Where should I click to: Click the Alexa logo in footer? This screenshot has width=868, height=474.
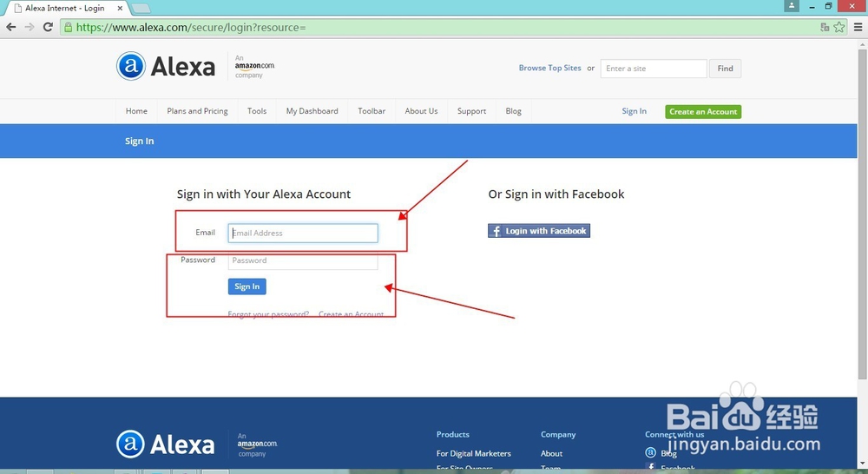coord(166,444)
